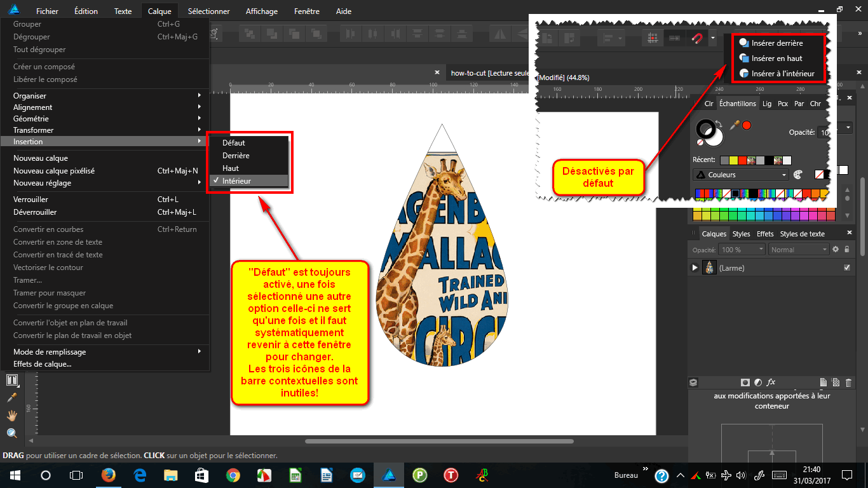The image size is (868, 488).
Task: Expand the Mode de remplissage submenu
Action: point(105,352)
